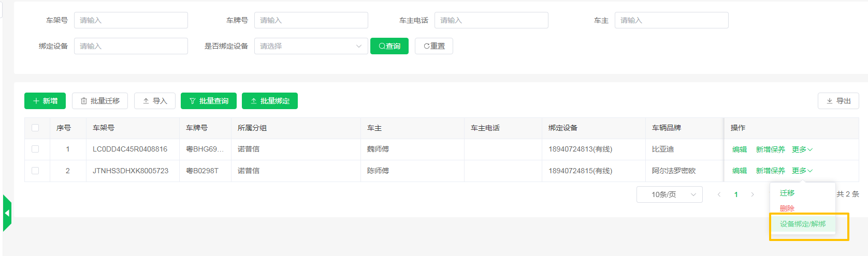The width and height of the screenshot is (868, 256).
Task: Open the 10条/页 page size dropdown
Action: point(669,194)
